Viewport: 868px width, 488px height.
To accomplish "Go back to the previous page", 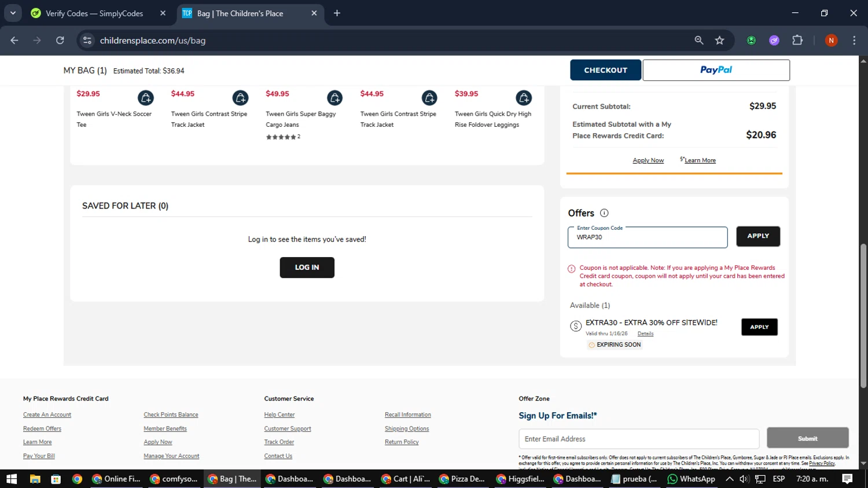I will 14,40.
